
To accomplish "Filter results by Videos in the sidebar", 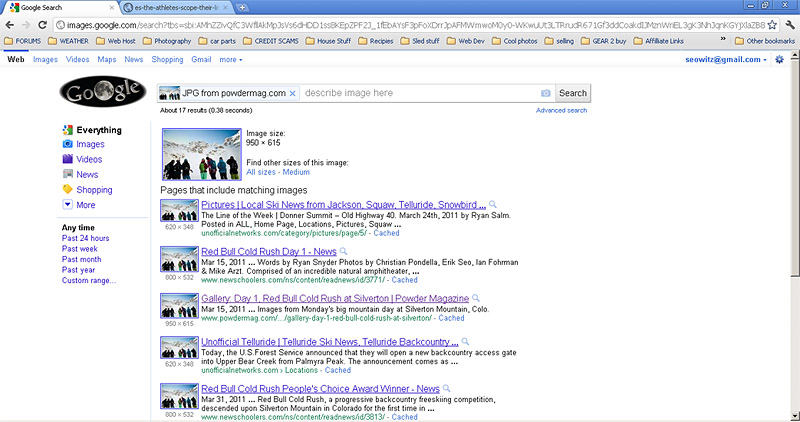I will [89, 159].
